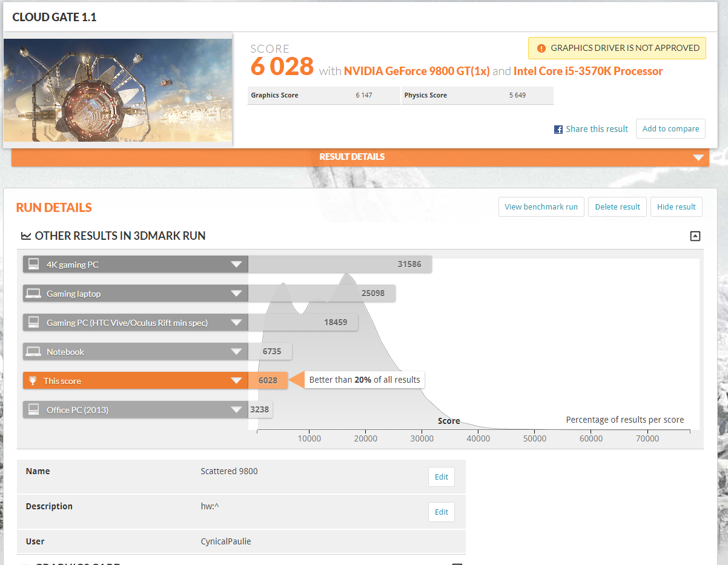
Task: Click Physics Score value 5 649
Action: [x=517, y=95]
